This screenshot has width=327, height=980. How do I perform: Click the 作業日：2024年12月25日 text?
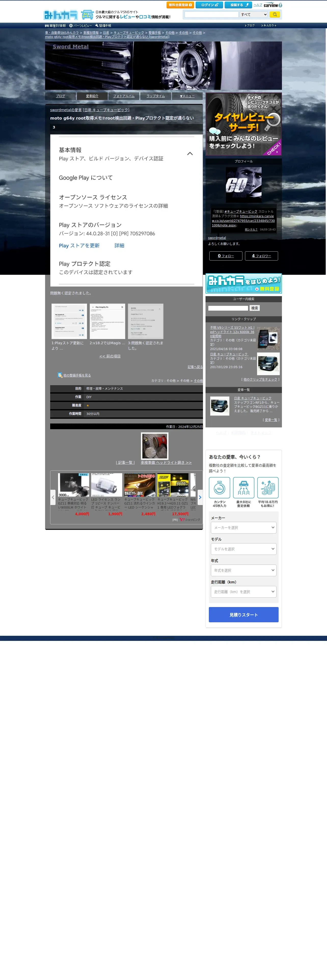tap(184, 426)
